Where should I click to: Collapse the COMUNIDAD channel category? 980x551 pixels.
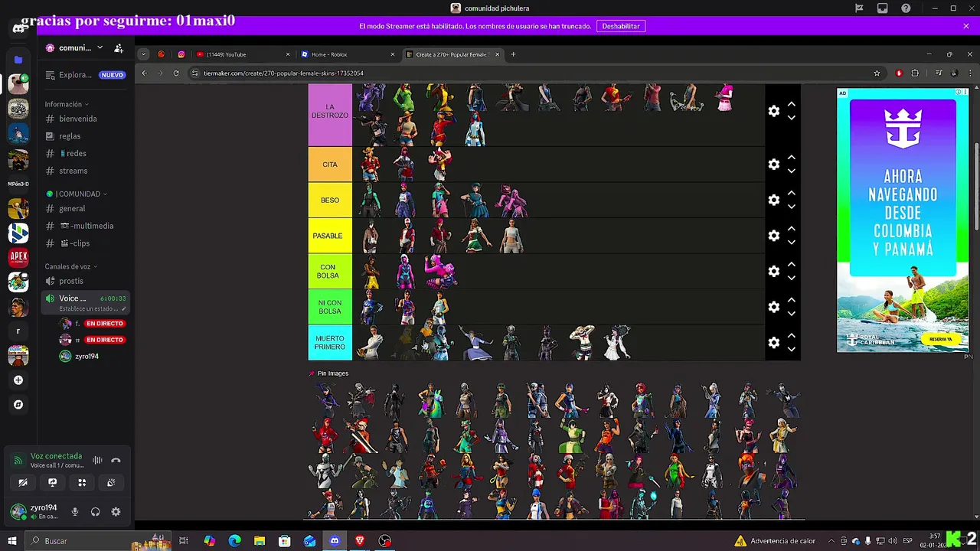(77, 194)
